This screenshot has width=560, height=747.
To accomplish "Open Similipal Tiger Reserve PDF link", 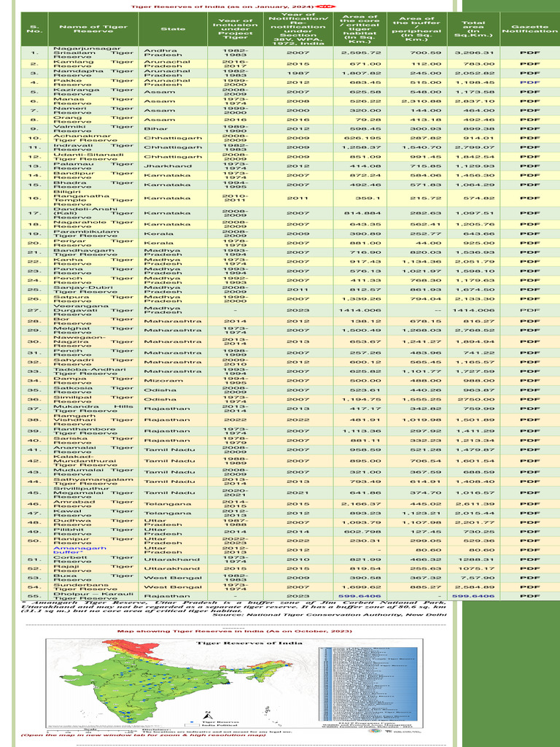I will tap(529, 399).
